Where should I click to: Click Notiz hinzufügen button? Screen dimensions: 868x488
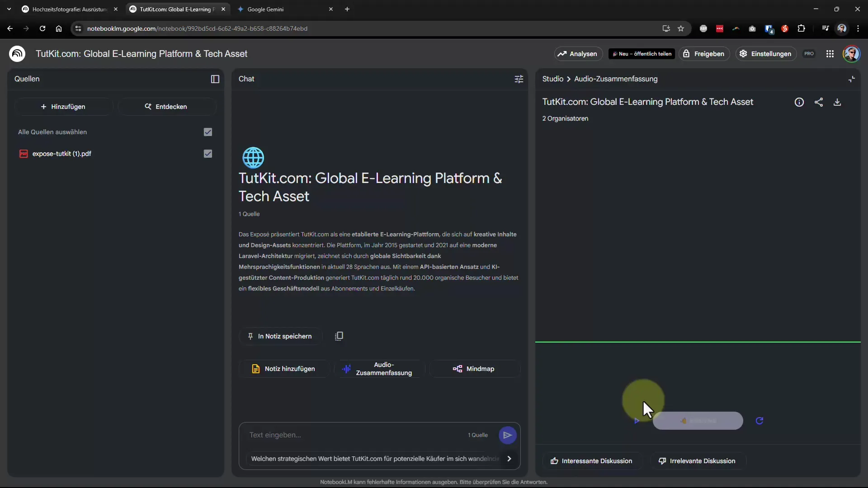coord(284,369)
